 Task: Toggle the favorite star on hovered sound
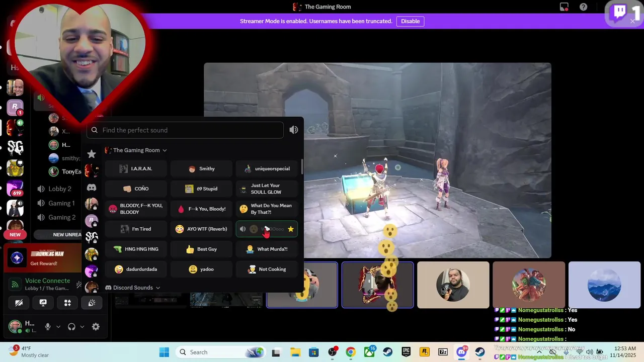pos(290,229)
